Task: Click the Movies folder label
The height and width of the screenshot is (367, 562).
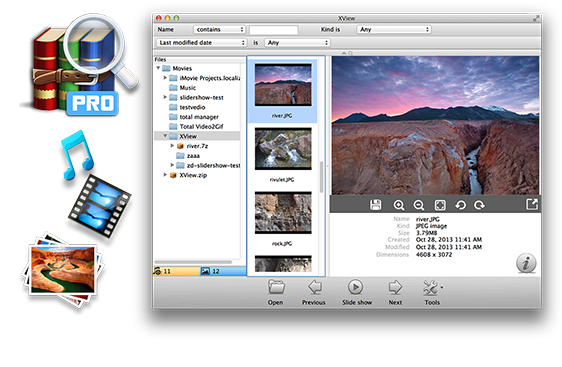Action: (x=182, y=68)
